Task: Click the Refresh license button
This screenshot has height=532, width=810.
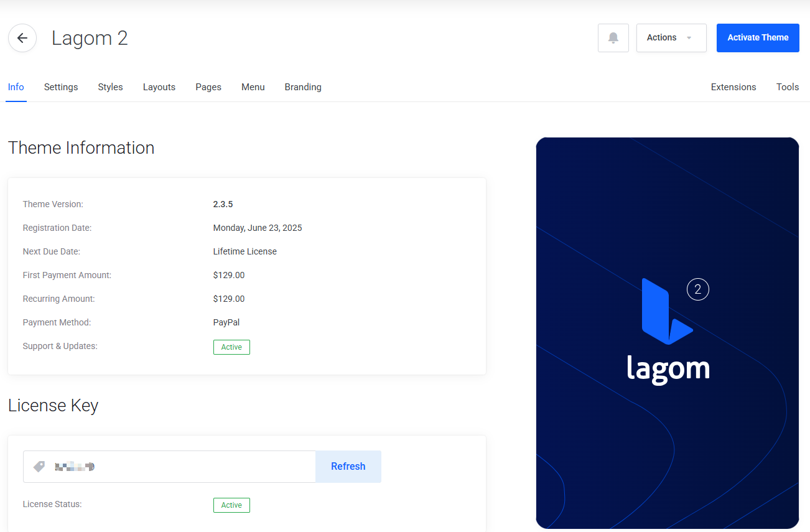Action: tap(348, 467)
